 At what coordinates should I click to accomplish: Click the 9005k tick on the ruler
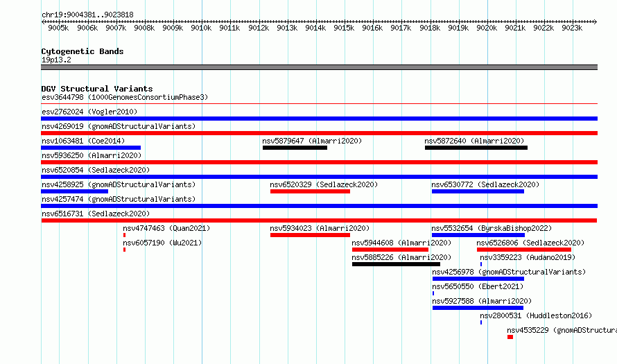tap(58, 28)
